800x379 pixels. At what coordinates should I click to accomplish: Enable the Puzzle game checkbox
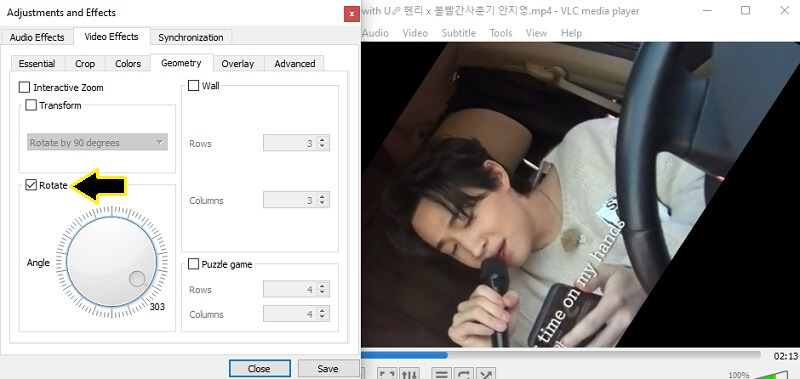pyautogui.click(x=193, y=264)
